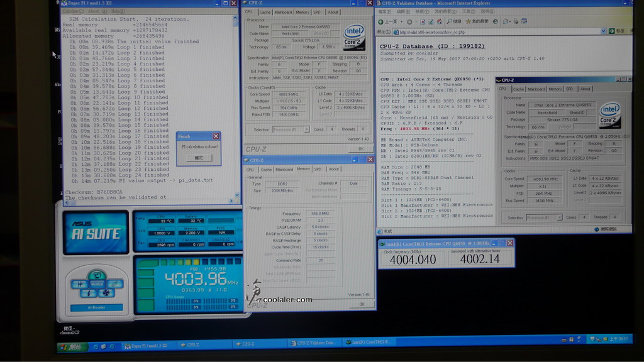Switch to Mainboard tab in top CPU-Z

pos(283,13)
